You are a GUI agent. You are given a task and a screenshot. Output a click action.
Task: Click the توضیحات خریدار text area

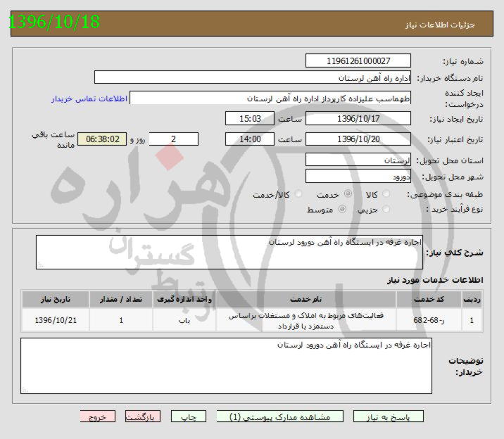click(226, 365)
